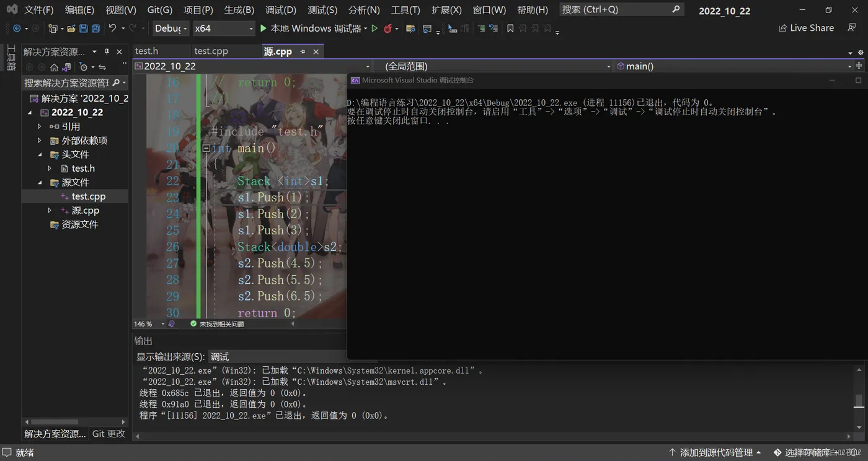Click the navigate backward arrow icon
The width and height of the screenshot is (868, 461).
(16, 29)
